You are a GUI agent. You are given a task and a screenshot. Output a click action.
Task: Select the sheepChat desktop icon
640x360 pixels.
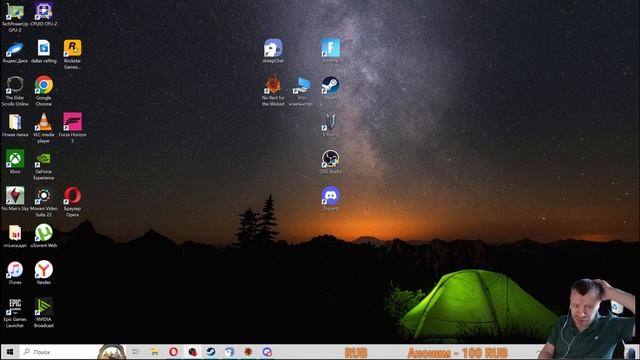pos(273,51)
